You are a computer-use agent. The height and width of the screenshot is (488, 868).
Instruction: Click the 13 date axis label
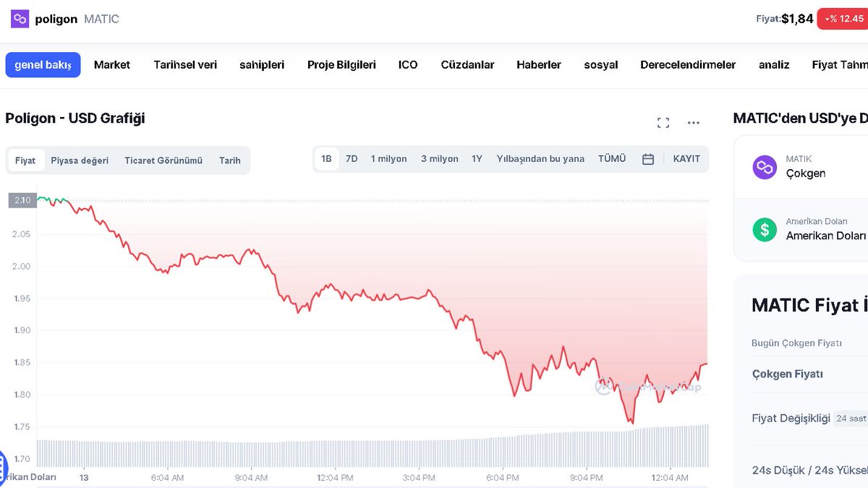(84, 478)
